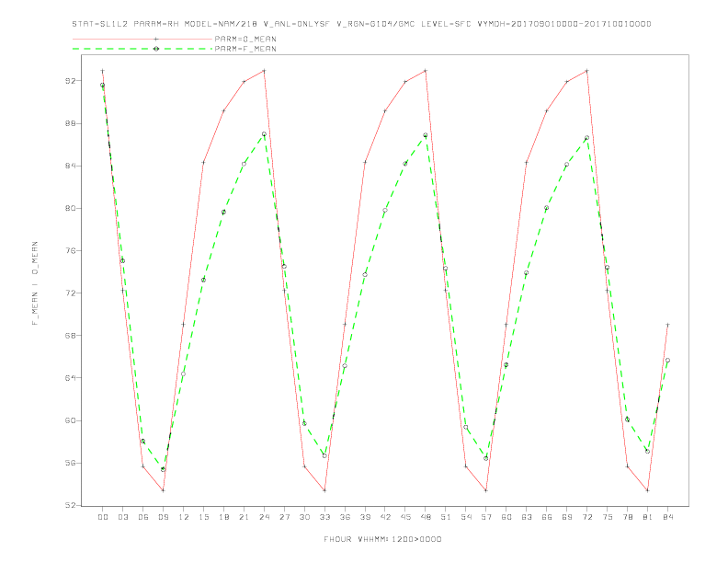Click x-axis tick label 75
728x563 pixels.
[x=608, y=517]
